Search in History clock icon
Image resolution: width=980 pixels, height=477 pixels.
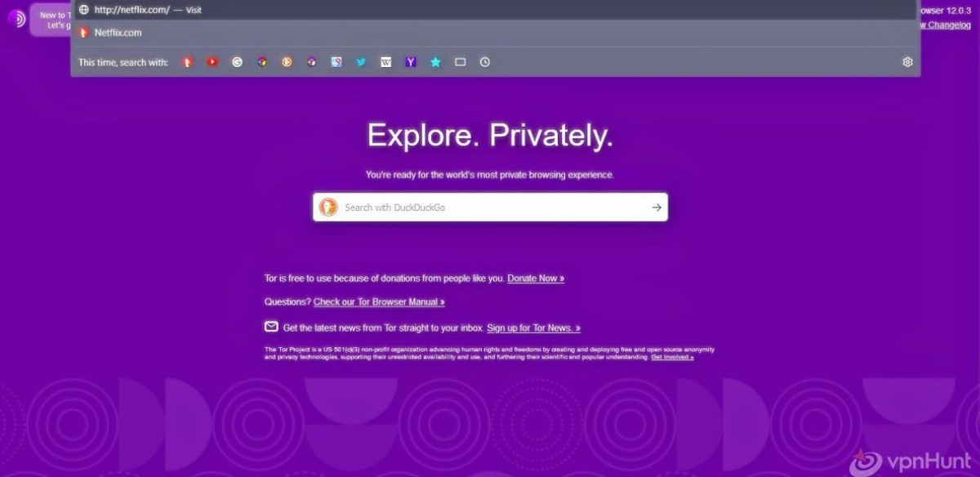tap(485, 62)
